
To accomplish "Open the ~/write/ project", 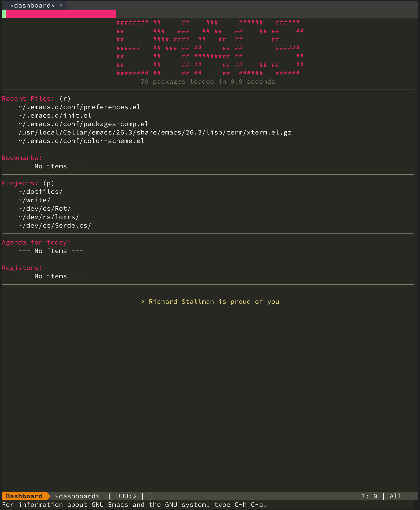I will (34, 200).
